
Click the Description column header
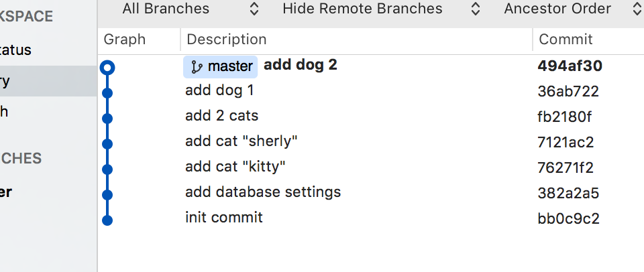click(226, 40)
